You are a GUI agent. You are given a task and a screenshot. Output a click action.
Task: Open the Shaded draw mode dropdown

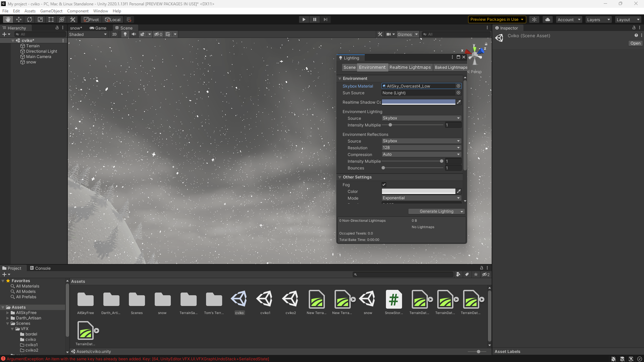coord(88,34)
